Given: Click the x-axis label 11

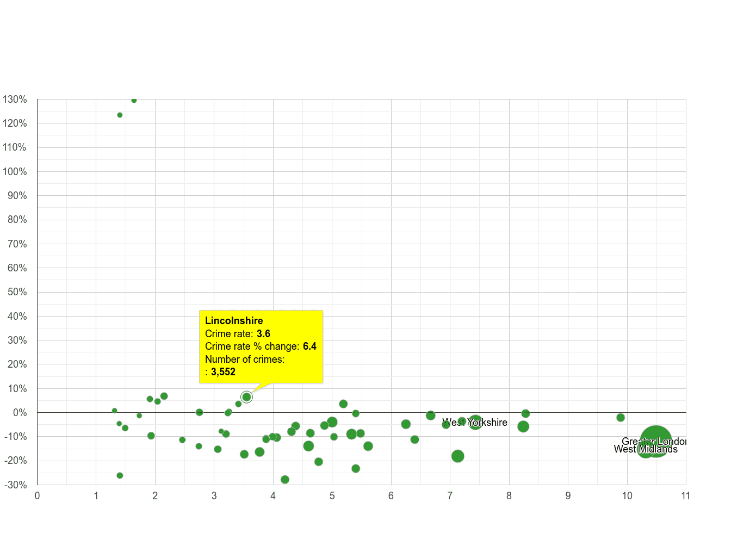Looking at the screenshot, I should pyautogui.click(x=685, y=496).
